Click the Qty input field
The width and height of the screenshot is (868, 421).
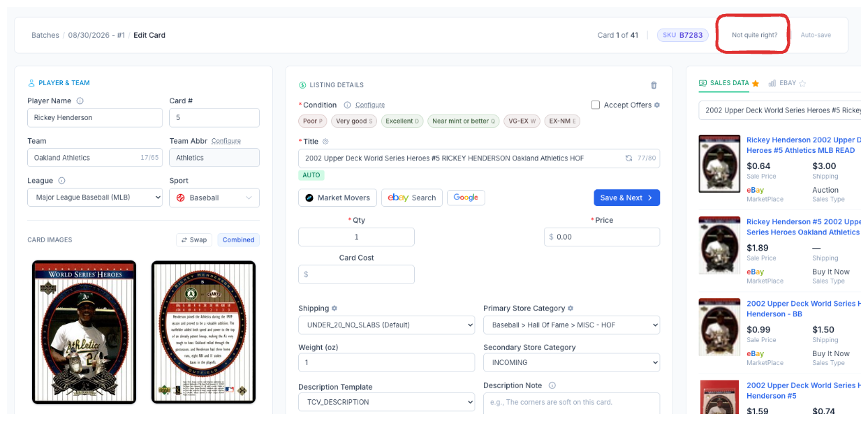tap(356, 237)
